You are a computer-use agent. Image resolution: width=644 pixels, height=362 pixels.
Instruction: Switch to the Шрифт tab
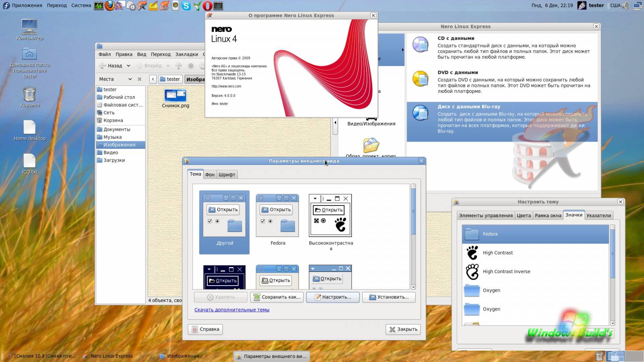coord(227,175)
